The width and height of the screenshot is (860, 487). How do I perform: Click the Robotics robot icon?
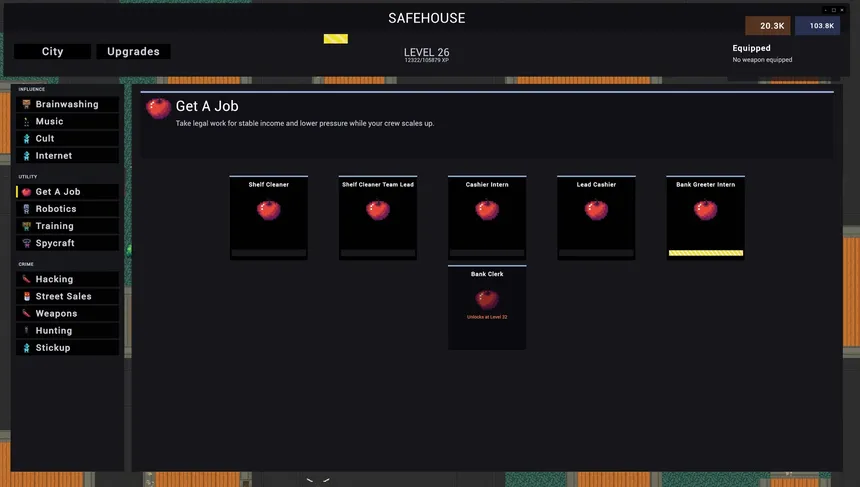26,209
